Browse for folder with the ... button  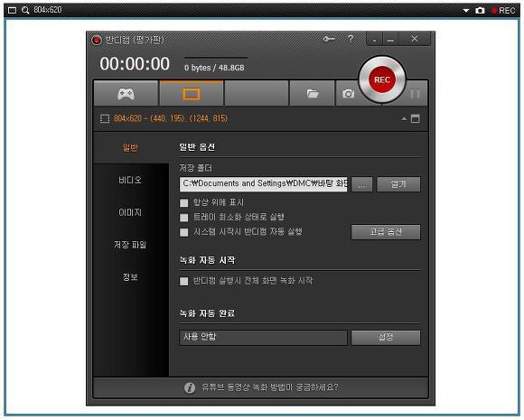click(362, 184)
